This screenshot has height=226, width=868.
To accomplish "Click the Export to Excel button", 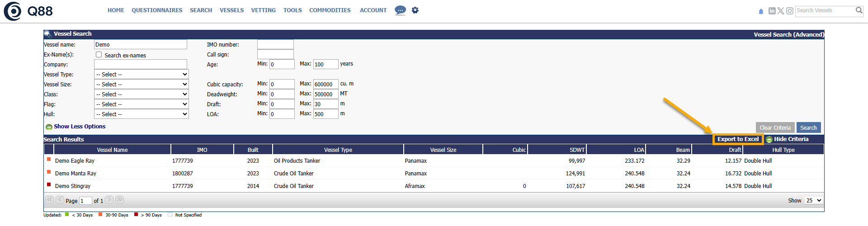I will (738, 139).
